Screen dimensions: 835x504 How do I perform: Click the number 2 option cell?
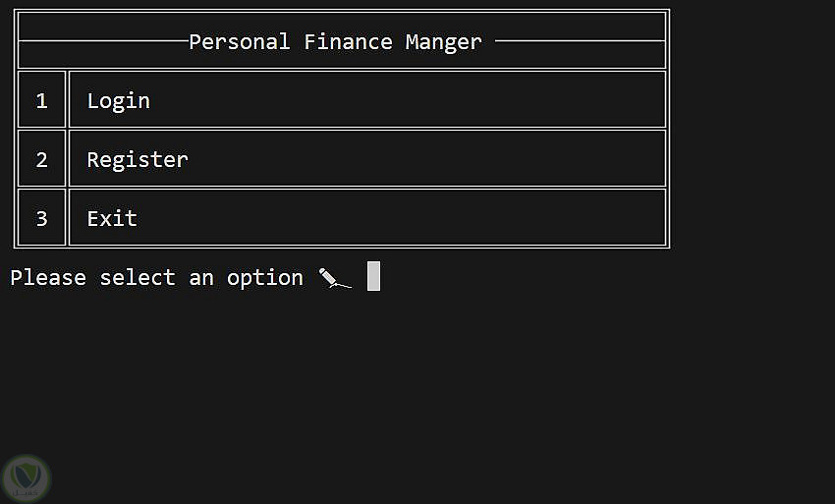click(41, 159)
